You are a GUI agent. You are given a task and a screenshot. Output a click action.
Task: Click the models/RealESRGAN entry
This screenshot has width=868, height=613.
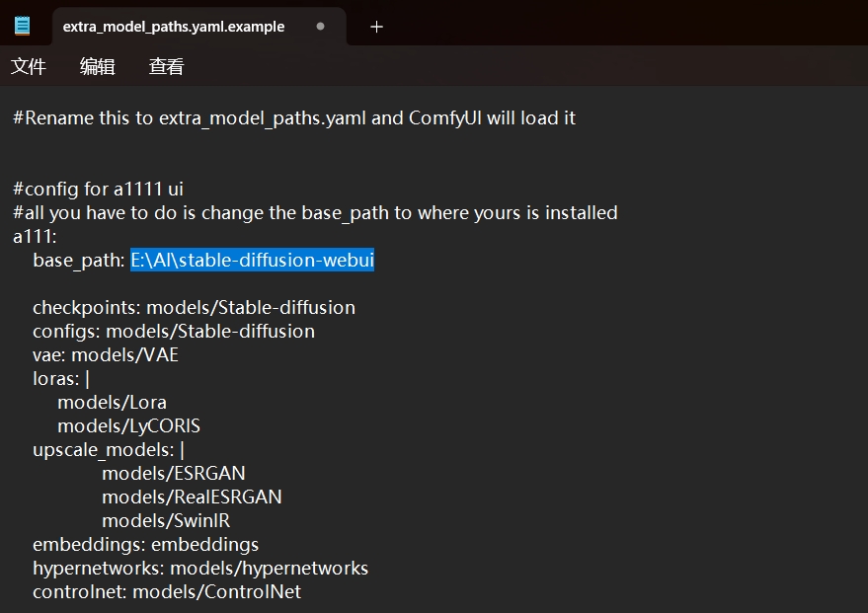point(191,497)
